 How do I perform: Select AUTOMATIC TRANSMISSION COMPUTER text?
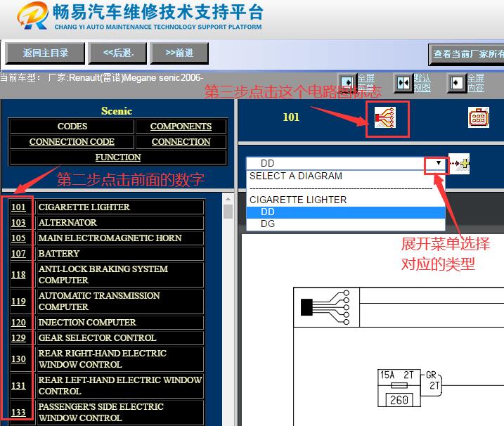click(x=99, y=301)
